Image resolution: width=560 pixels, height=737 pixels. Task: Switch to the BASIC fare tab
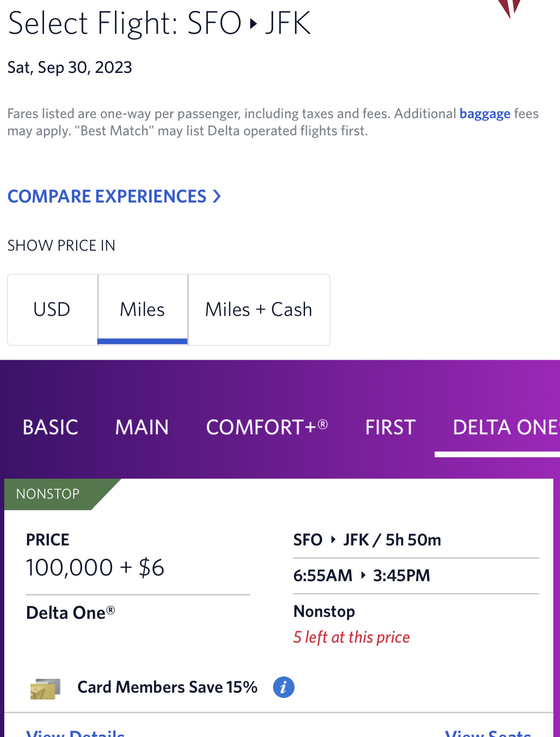coord(51,427)
